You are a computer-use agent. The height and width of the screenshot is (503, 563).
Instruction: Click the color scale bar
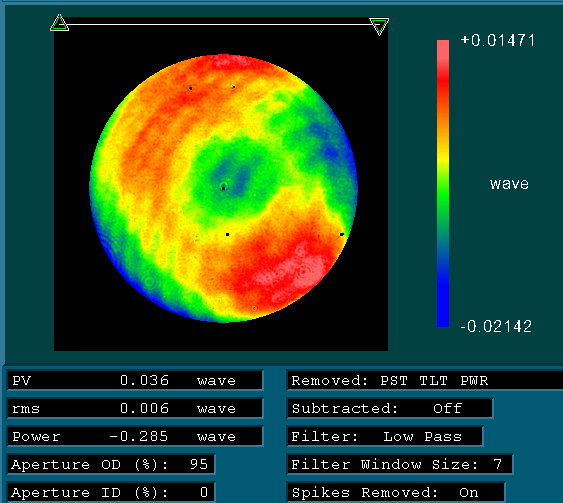(443, 183)
